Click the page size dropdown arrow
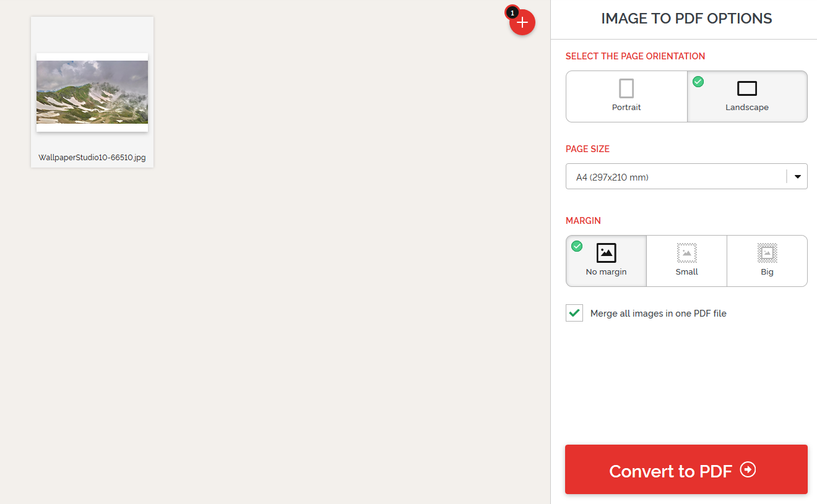This screenshot has width=817, height=504. tap(797, 177)
